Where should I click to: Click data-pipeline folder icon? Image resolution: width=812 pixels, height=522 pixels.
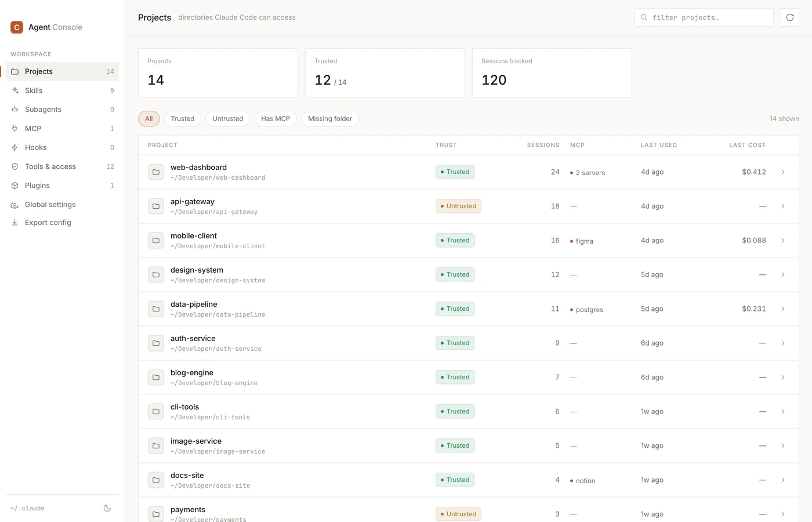[156, 309]
